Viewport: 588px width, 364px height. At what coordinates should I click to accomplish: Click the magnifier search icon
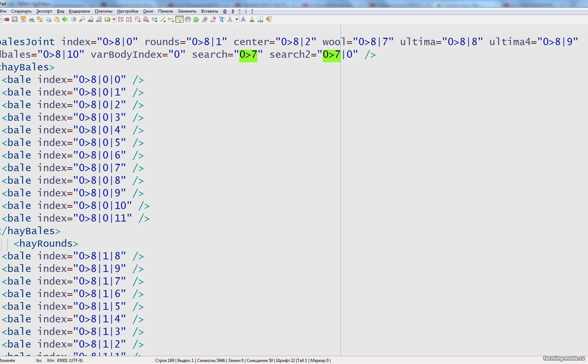82,19
